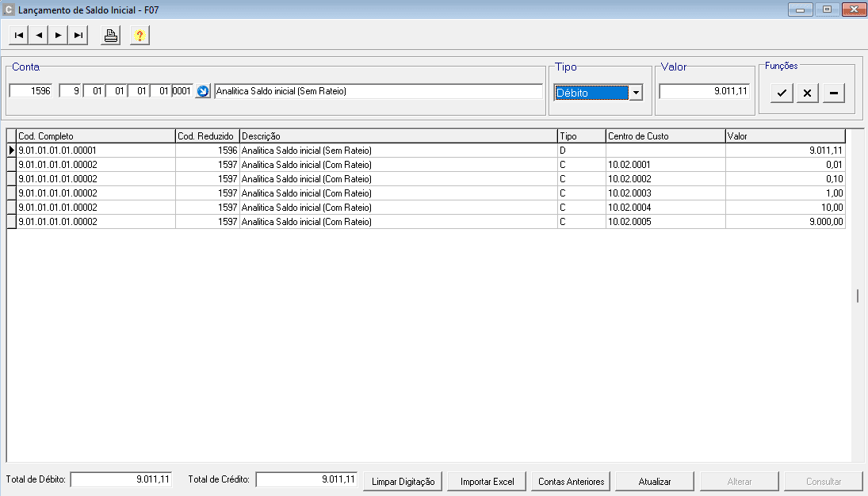
Task: Remove entry with minus function button
Action: 834,93
